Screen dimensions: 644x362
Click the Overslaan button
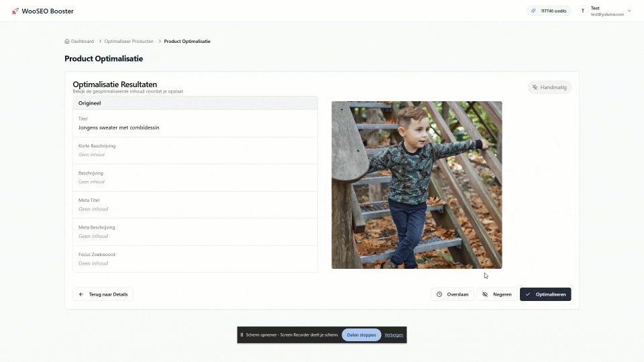pyautogui.click(x=452, y=294)
